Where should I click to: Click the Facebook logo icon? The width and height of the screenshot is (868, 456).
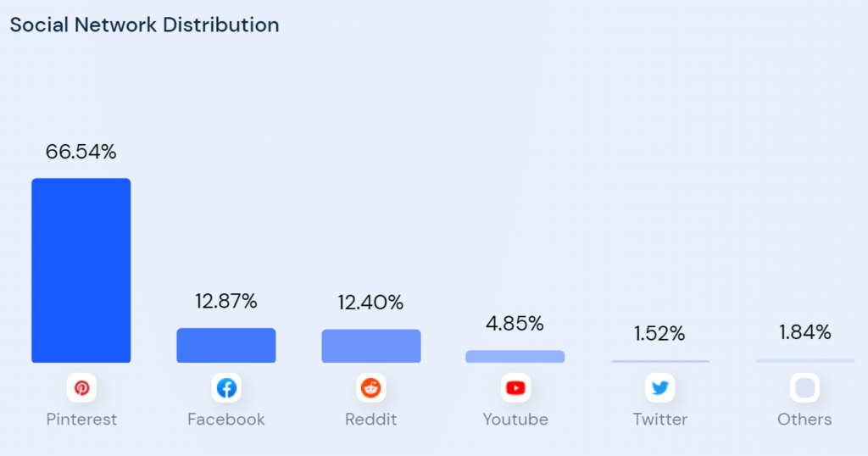226,388
